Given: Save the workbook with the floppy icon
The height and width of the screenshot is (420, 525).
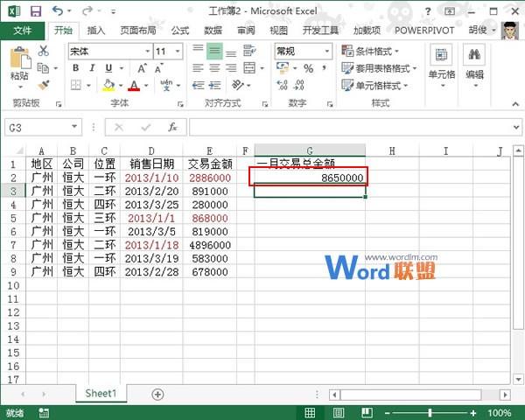Looking at the screenshot, I should point(36,11).
